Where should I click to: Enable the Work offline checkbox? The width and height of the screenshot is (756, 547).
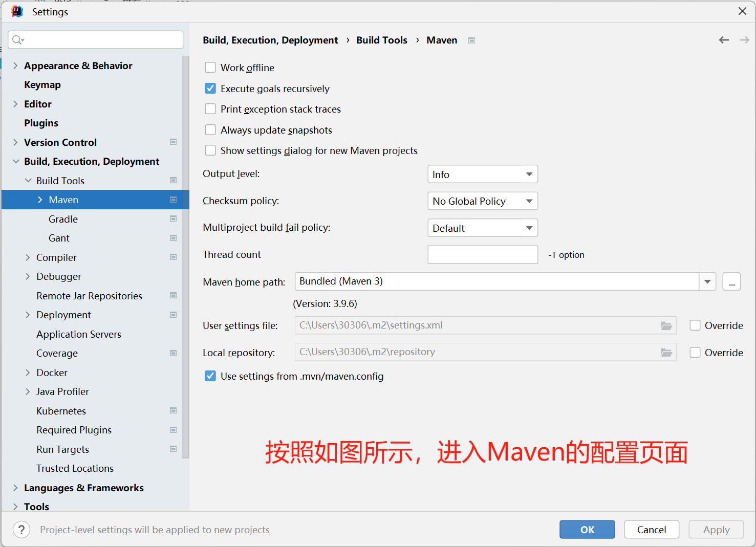click(x=210, y=68)
